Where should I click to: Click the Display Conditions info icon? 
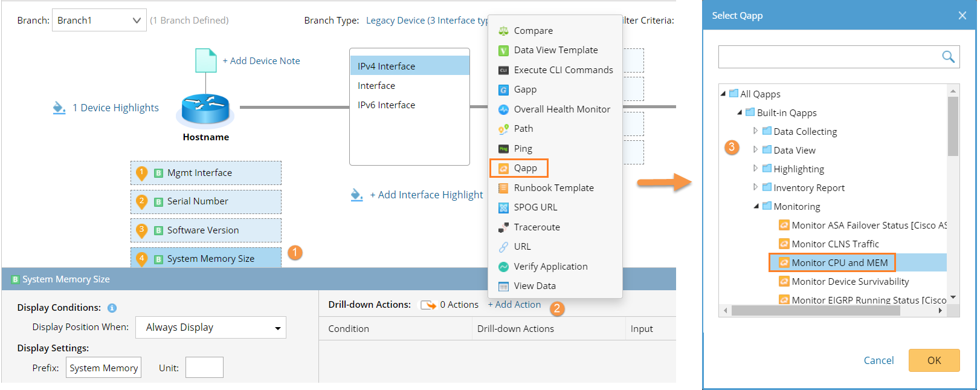click(x=112, y=308)
